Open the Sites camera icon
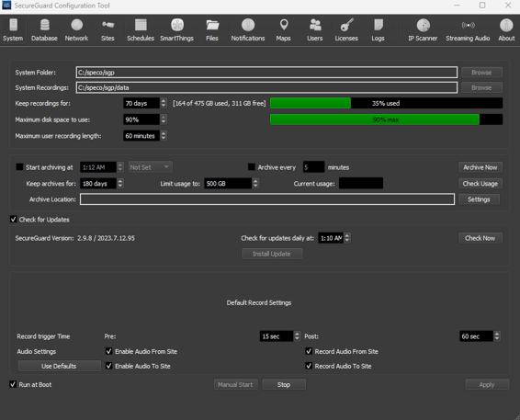The height and width of the screenshot is (420, 520). pyautogui.click(x=107, y=25)
